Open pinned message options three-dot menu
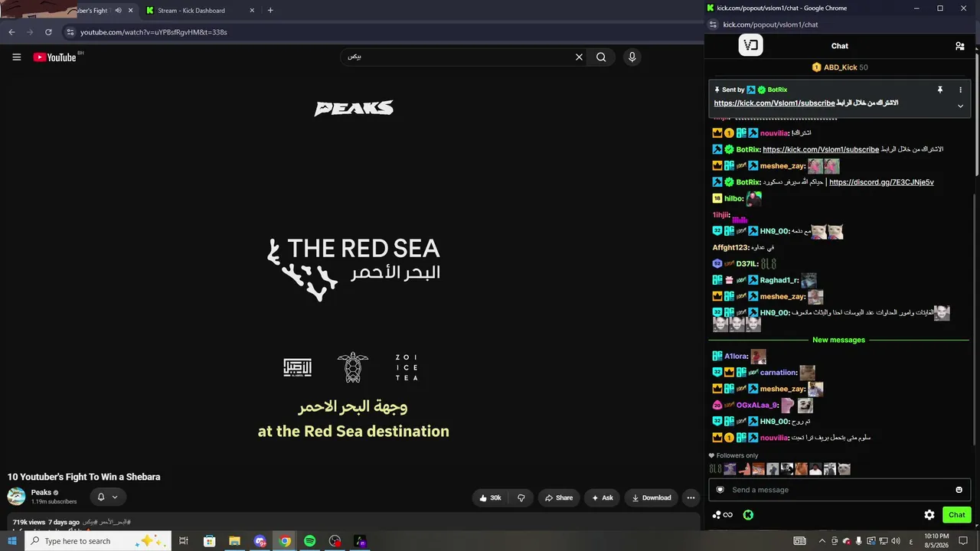The image size is (980, 551). click(x=960, y=90)
